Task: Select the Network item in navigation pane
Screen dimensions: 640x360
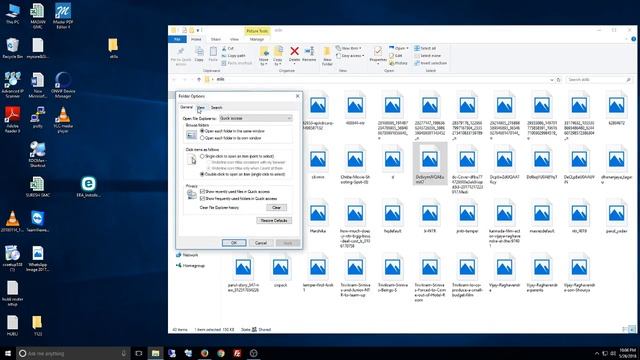Action: (x=187, y=255)
